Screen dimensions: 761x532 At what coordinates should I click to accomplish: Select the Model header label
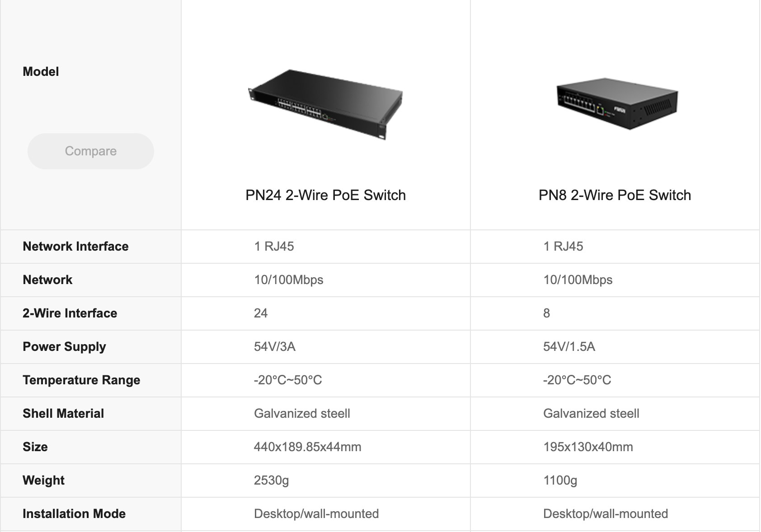click(x=41, y=71)
